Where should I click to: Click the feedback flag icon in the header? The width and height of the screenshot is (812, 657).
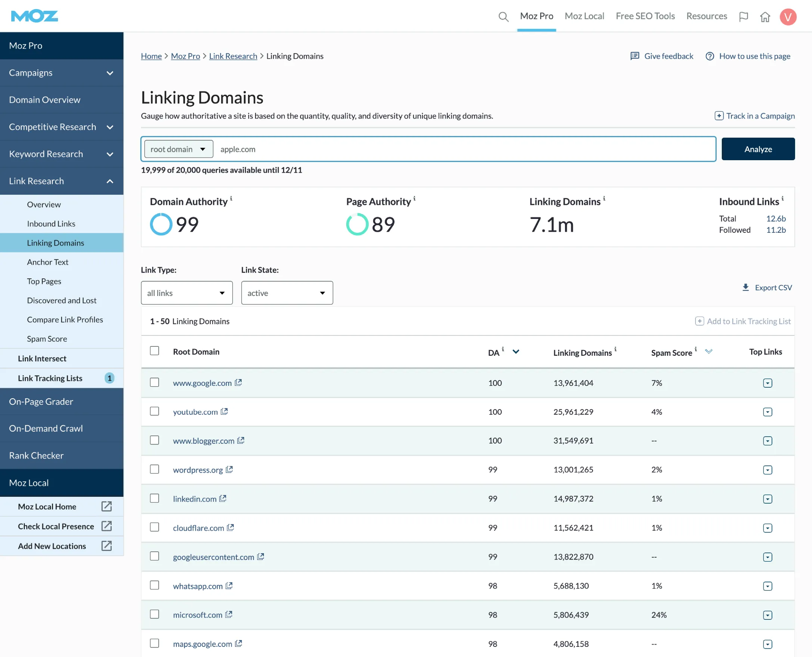coord(744,16)
